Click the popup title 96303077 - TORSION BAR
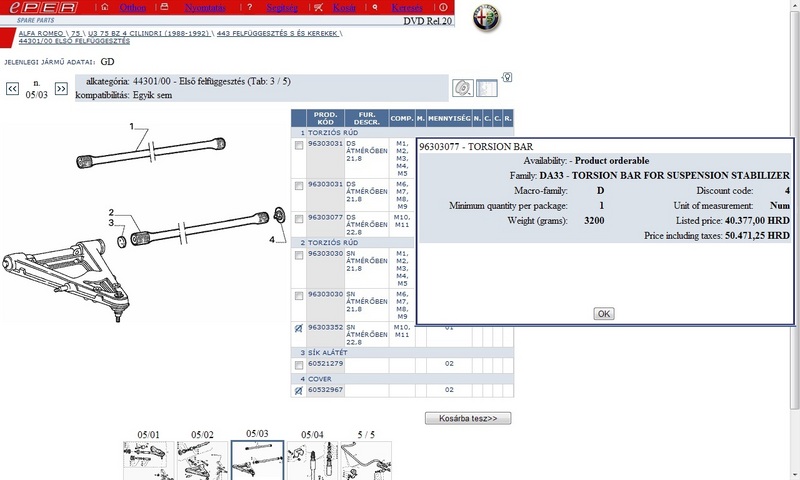The height and width of the screenshot is (480, 800). [476, 147]
